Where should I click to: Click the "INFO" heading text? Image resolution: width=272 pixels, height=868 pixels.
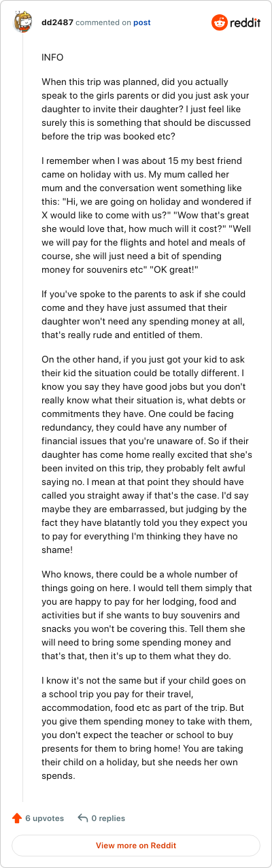52,58
